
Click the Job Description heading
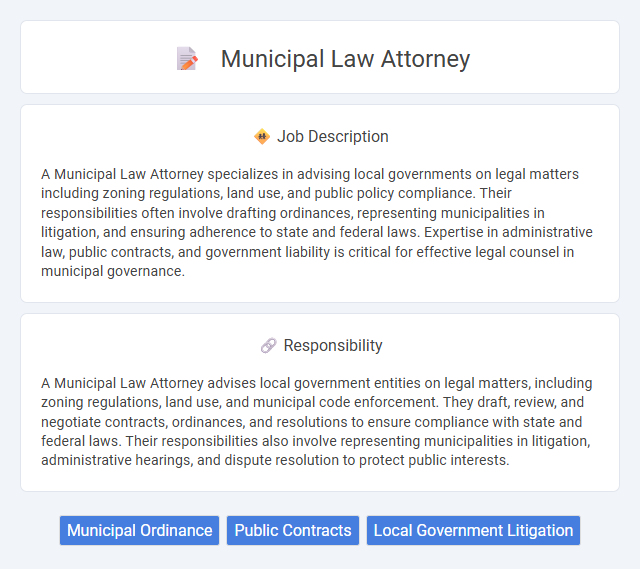[x=333, y=137]
